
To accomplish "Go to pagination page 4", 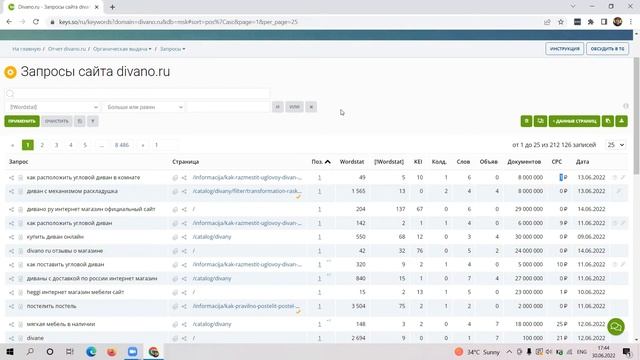I will pos(71,145).
